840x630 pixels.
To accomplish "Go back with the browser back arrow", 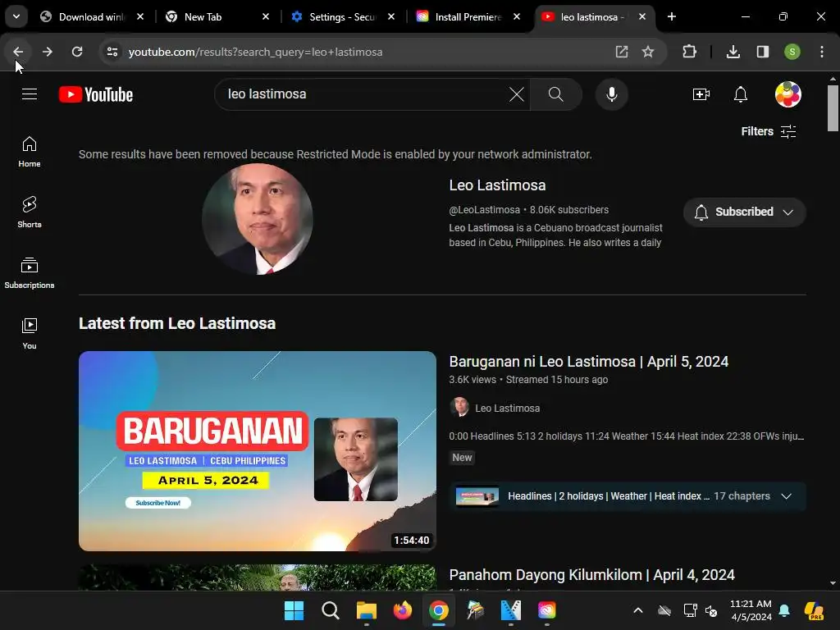I will coord(18,52).
